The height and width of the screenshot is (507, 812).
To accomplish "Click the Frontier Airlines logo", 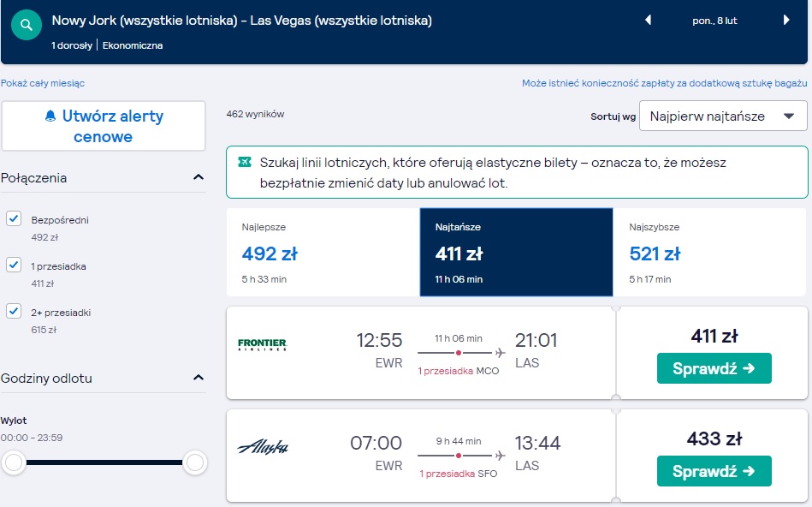I will 263,344.
